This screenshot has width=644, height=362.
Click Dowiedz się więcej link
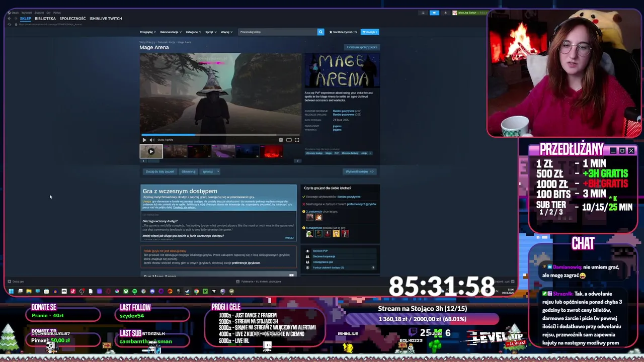click(184, 208)
